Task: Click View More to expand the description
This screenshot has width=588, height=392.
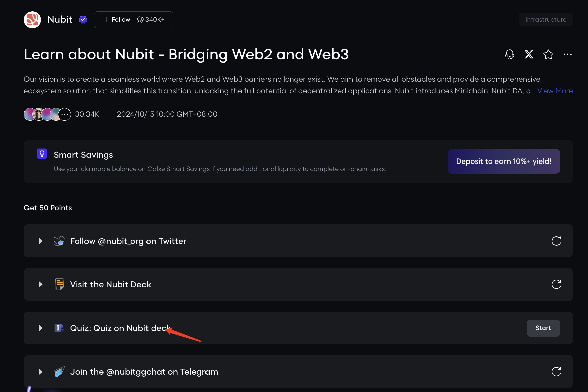Action: [555, 91]
